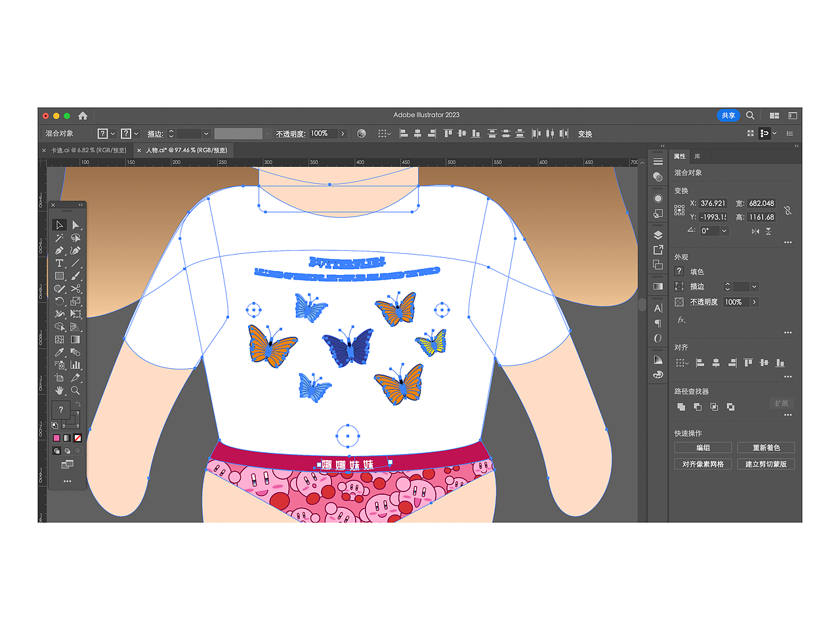840x630 pixels.
Task: Select the Zoom tool
Action: coord(75,390)
